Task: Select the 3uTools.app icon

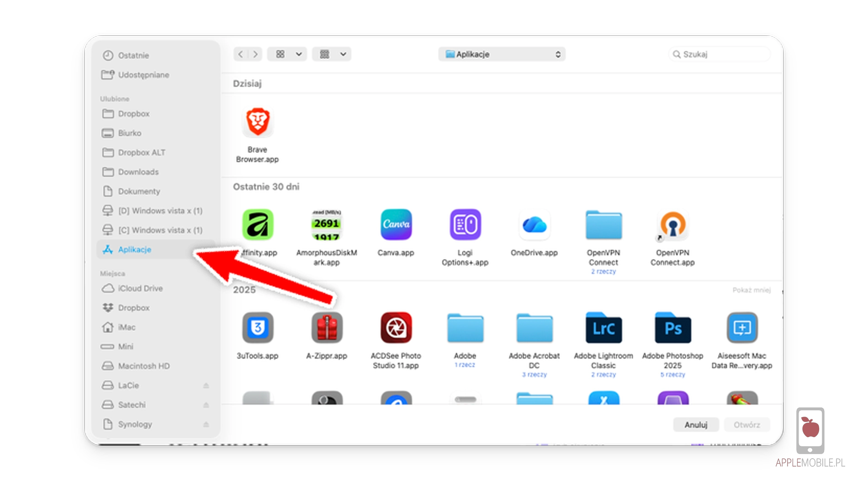Action: [x=257, y=328]
